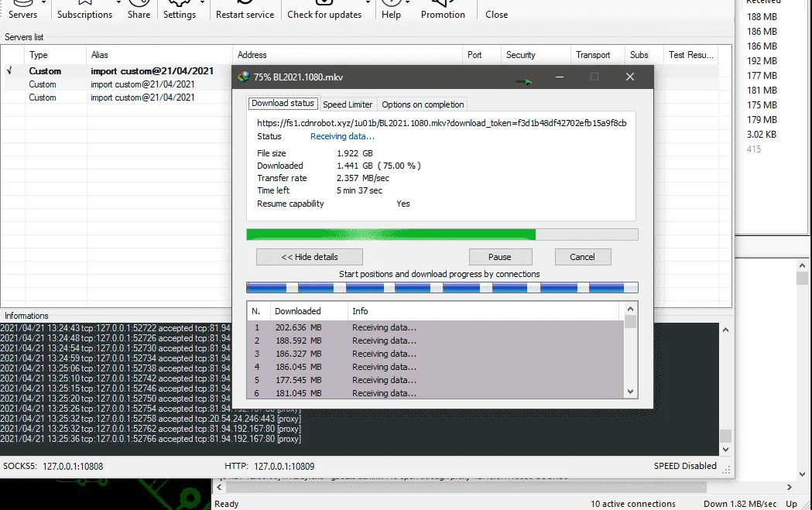The width and height of the screenshot is (812, 510).
Task: Click the 192 MB value in the Received column
Action: pyautogui.click(x=762, y=61)
